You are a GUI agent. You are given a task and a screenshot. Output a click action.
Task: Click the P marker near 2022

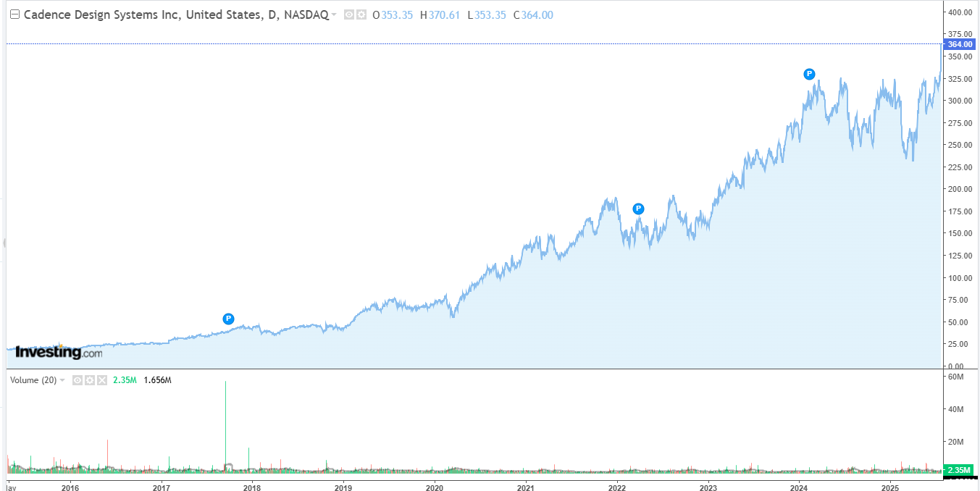coord(638,209)
